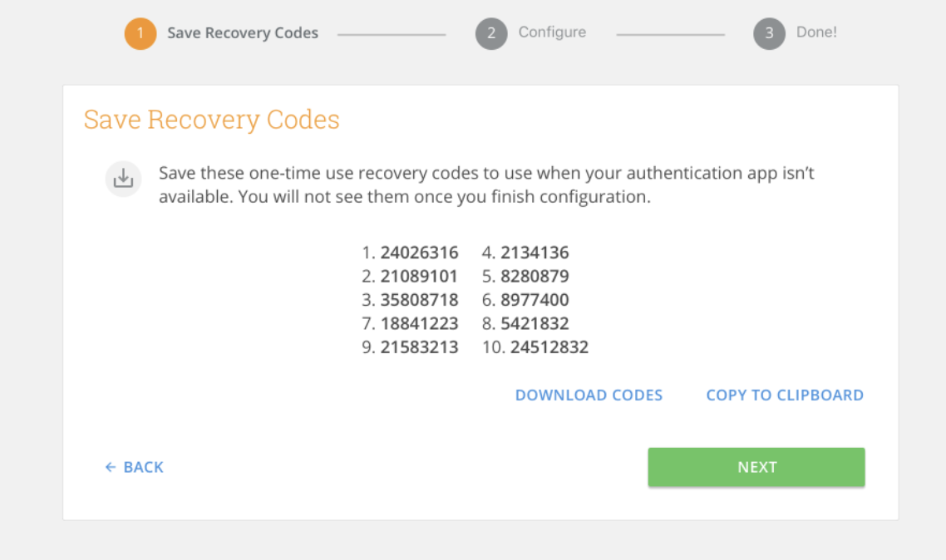Screen dimensions: 946x560
Task: Click recovery code 21089101
Action: pyautogui.click(x=419, y=276)
